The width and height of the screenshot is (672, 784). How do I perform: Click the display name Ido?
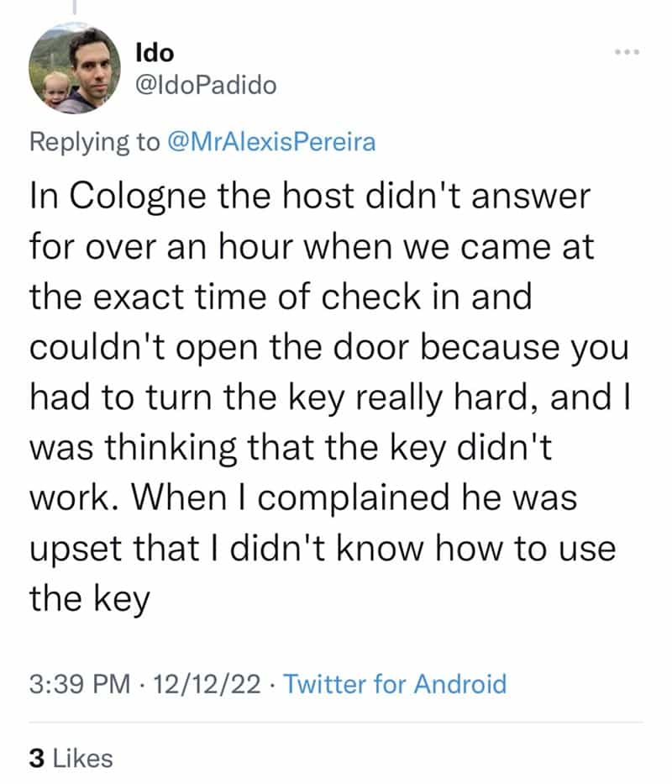[x=155, y=52]
